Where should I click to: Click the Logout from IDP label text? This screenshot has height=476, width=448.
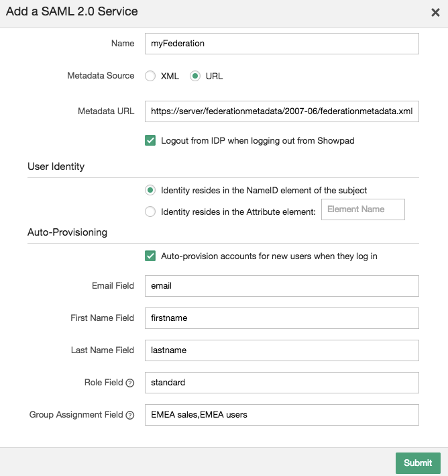(258, 141)
